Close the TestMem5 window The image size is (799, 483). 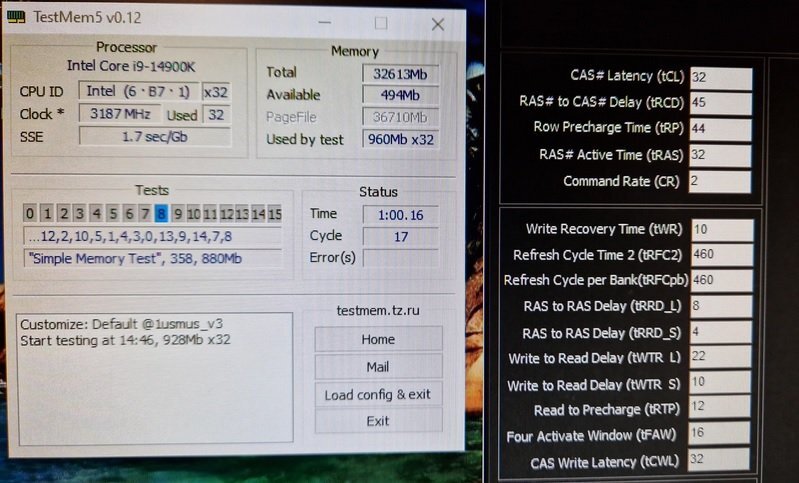pyautogui.click(x=438, y=24)
